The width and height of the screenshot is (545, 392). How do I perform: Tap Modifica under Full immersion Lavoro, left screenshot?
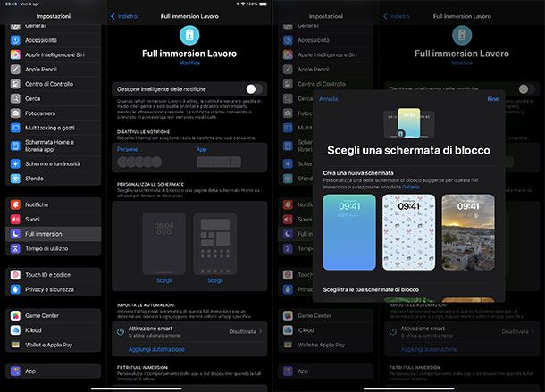coord(189,63)
